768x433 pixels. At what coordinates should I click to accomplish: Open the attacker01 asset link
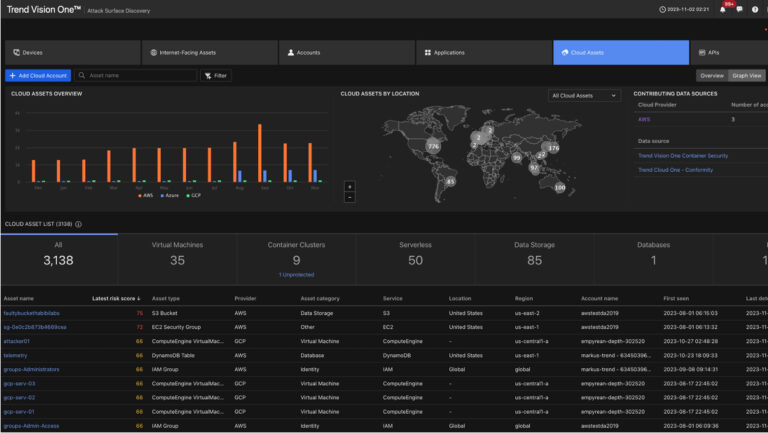(17, 341)
